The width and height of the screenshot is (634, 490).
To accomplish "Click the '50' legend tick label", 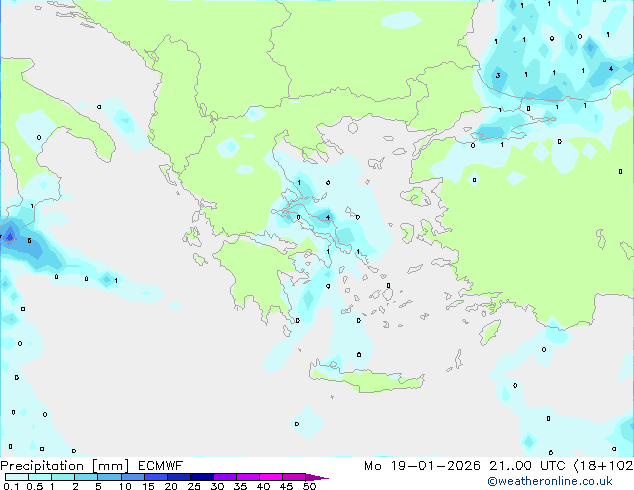I will [x=309, y=486].
